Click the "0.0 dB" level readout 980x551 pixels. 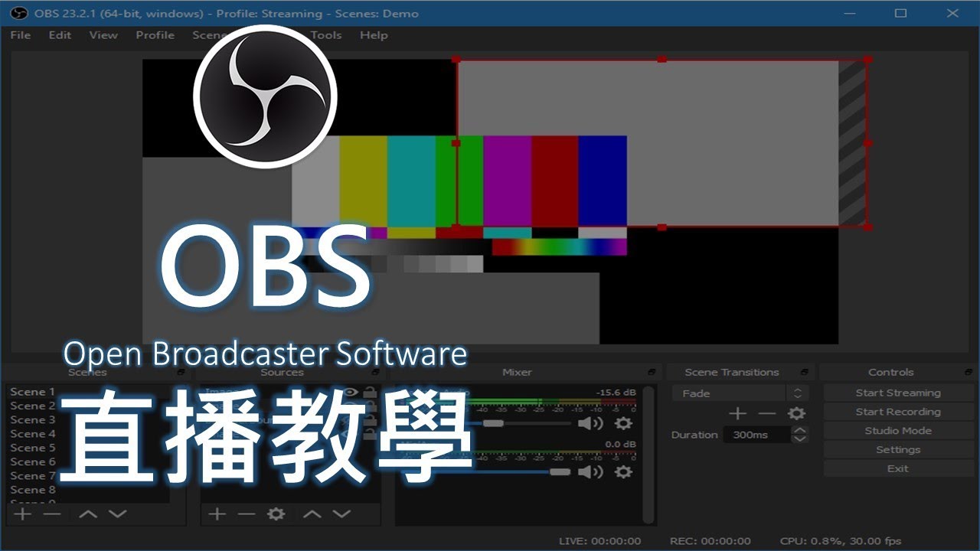[621, 444]
